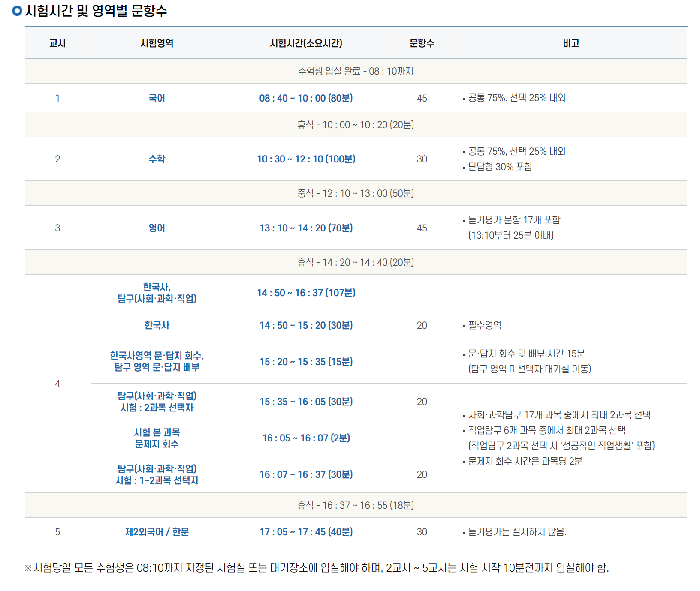Viewport: 700px width, 591px height.
Task: Click the 문항수 value 20 in the 한국사 row
Action: coord(422,325)
